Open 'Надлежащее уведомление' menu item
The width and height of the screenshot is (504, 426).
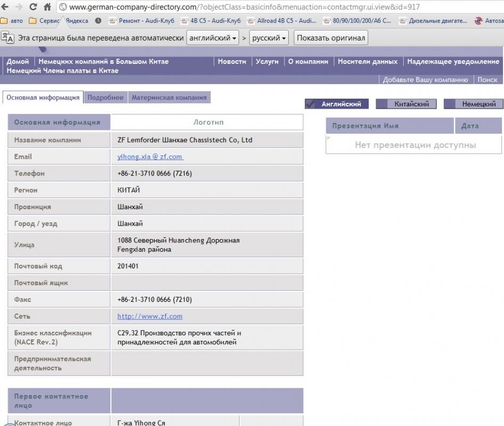[453, 61]
